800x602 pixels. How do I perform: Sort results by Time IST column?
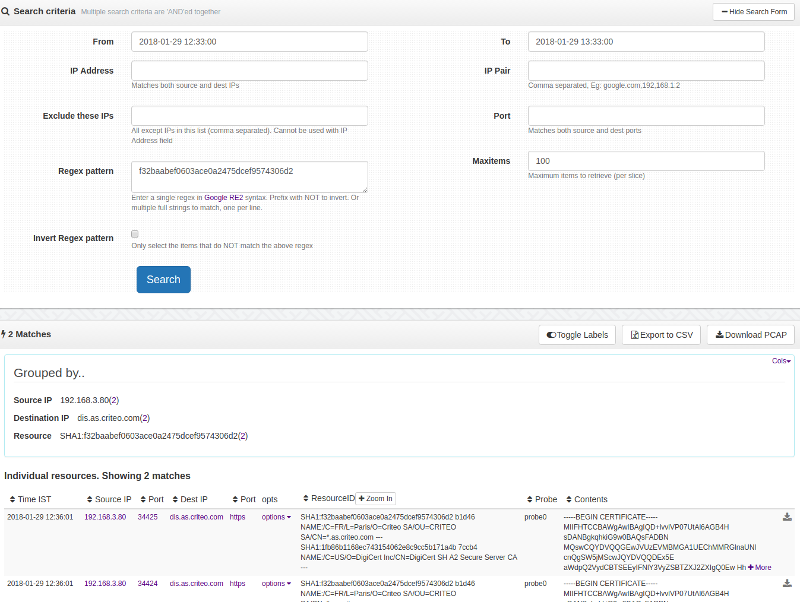[33, 499]
